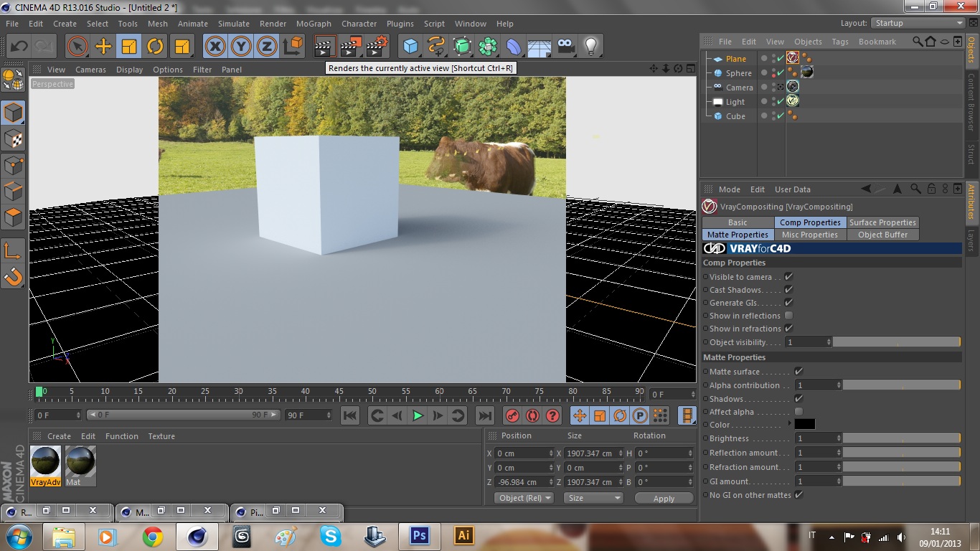Click the Apply button
This screenshot has height=551, width=980.
click(x=664, y=498)
